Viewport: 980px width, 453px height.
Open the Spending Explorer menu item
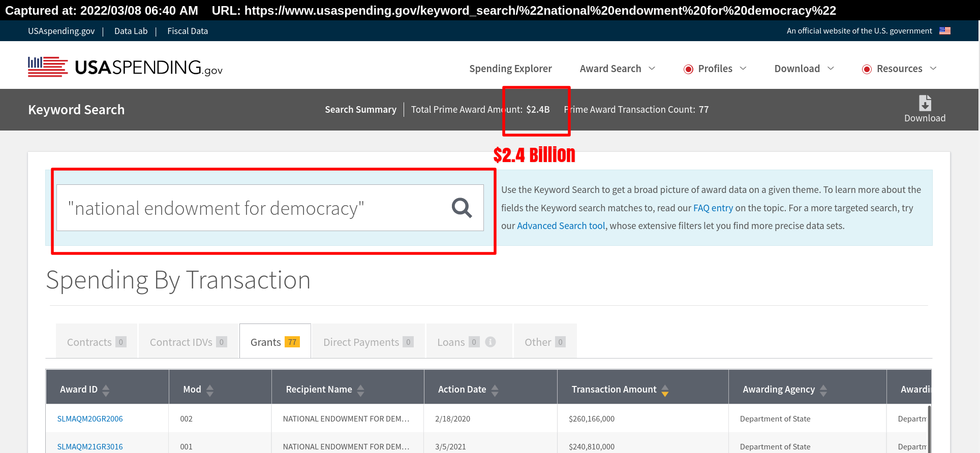coord(510,69)
